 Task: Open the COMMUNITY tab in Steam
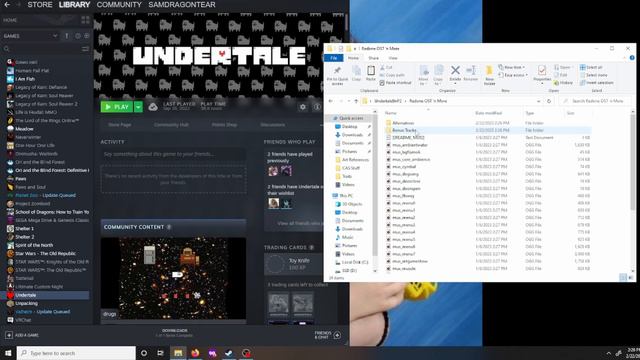click(x=119, y=4)
